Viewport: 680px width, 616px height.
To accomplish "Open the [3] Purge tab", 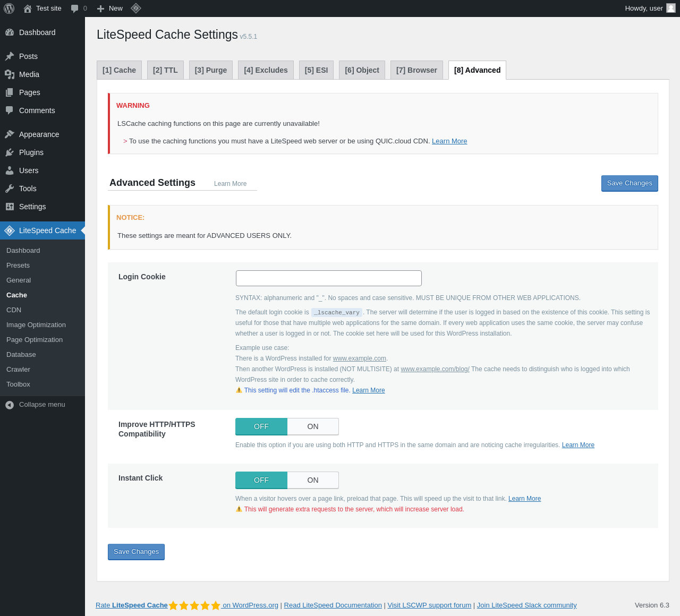I will pos(211,70).
